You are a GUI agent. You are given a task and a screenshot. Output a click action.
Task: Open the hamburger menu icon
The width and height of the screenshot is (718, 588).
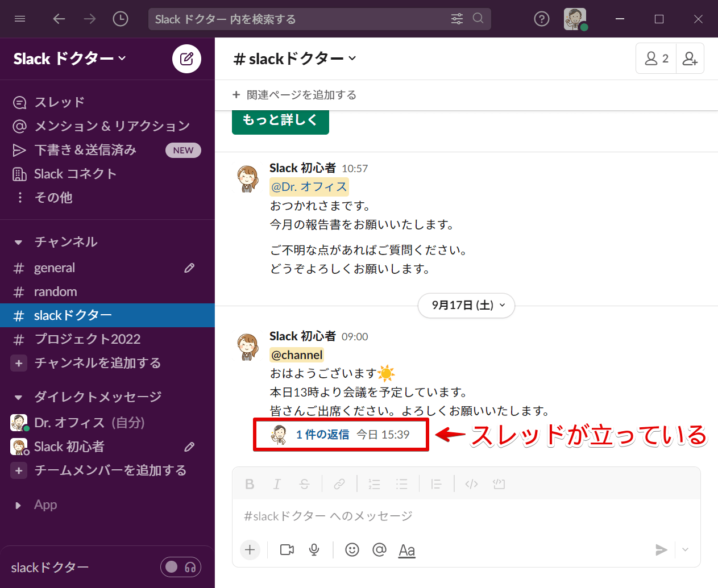20,19
